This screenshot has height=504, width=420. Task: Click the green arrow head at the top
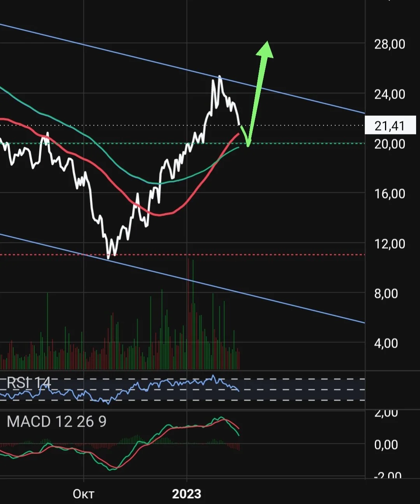pyautogui.click(x=265, y=49)
